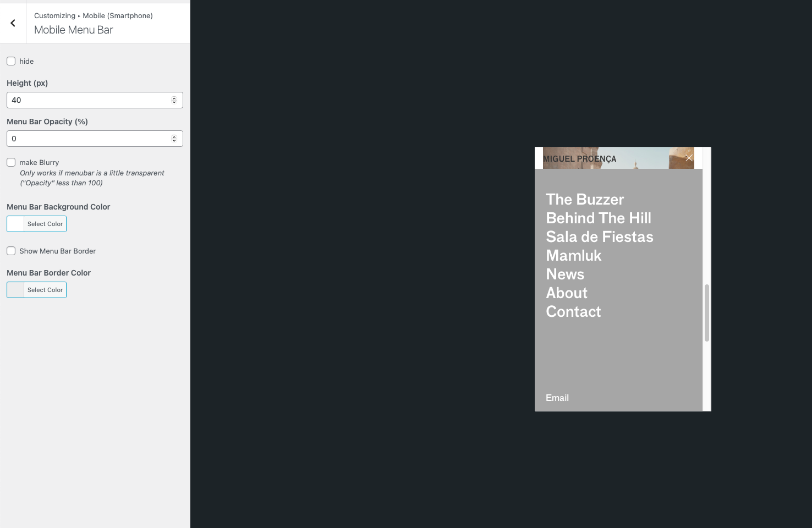Open the Sala de Fiestas page link

pos(599,237)
